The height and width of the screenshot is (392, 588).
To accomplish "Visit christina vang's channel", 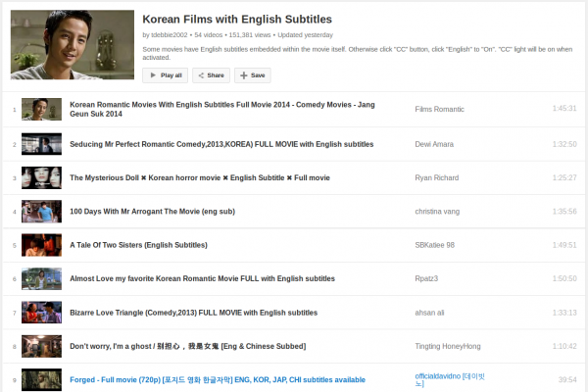I will [441, 212].
